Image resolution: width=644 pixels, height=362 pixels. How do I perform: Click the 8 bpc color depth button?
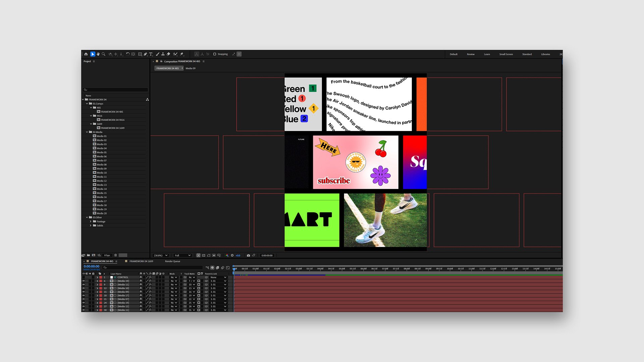(107, 255)
